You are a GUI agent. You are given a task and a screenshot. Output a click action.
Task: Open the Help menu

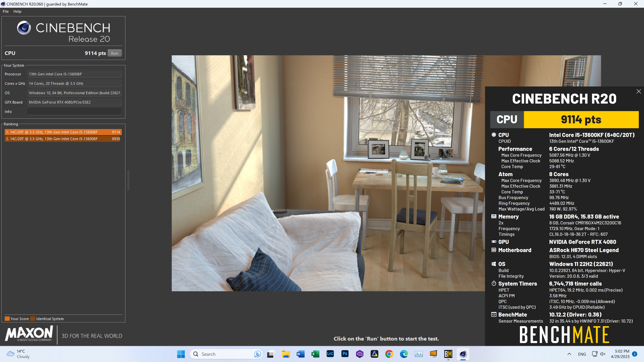[17, 12]
